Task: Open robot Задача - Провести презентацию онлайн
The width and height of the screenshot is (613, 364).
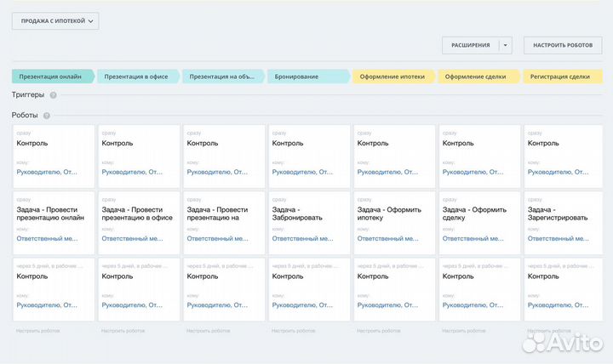Action: click(x=54, y=223)
